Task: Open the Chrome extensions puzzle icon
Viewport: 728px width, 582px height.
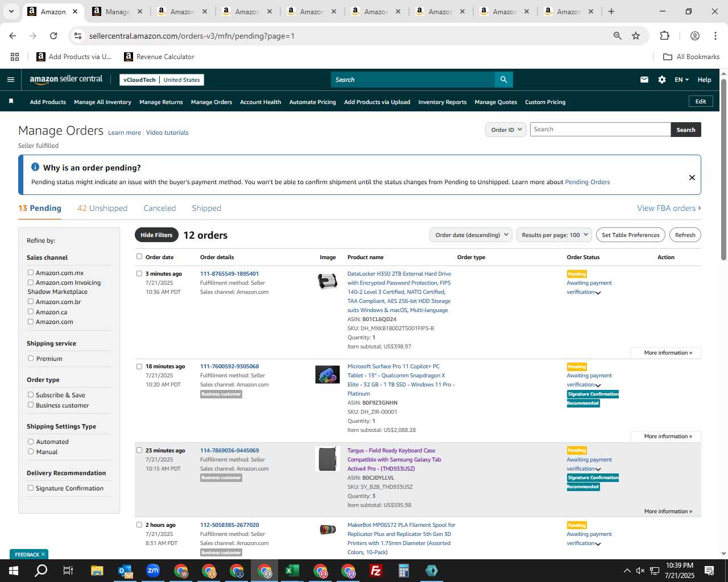Action: coord(664,36)
